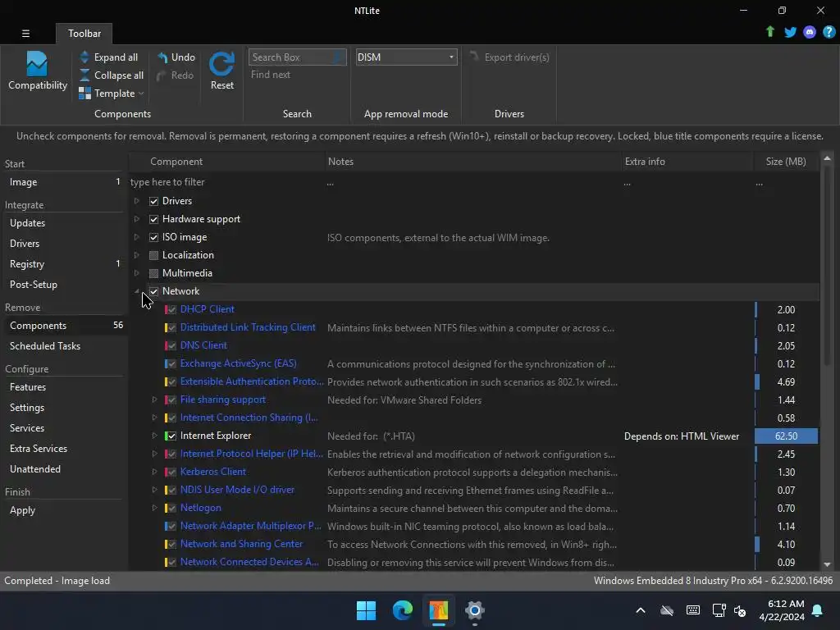
Task: Click the touch keyboard tray icon
Action: coord(692,610)
